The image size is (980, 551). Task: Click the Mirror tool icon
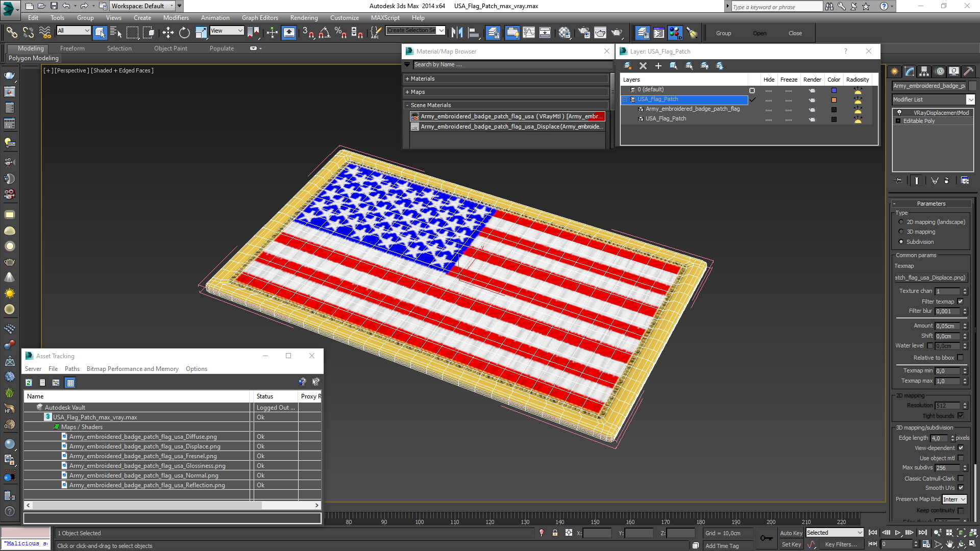457,33
